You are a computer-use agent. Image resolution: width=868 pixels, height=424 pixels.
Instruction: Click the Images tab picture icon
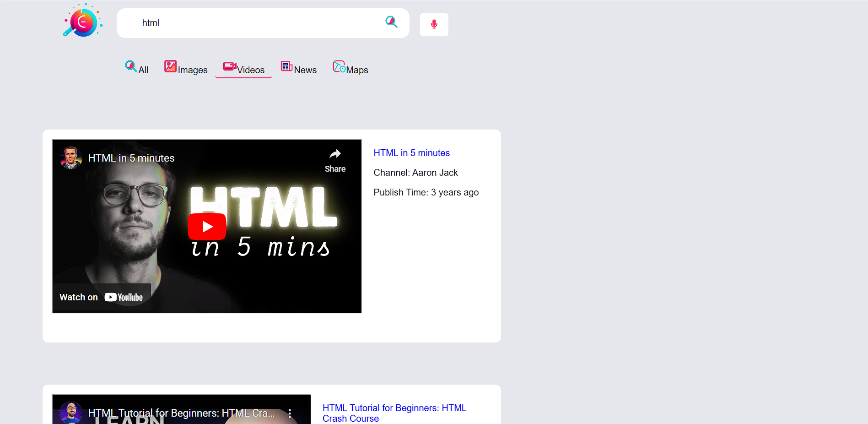[171, 66]
